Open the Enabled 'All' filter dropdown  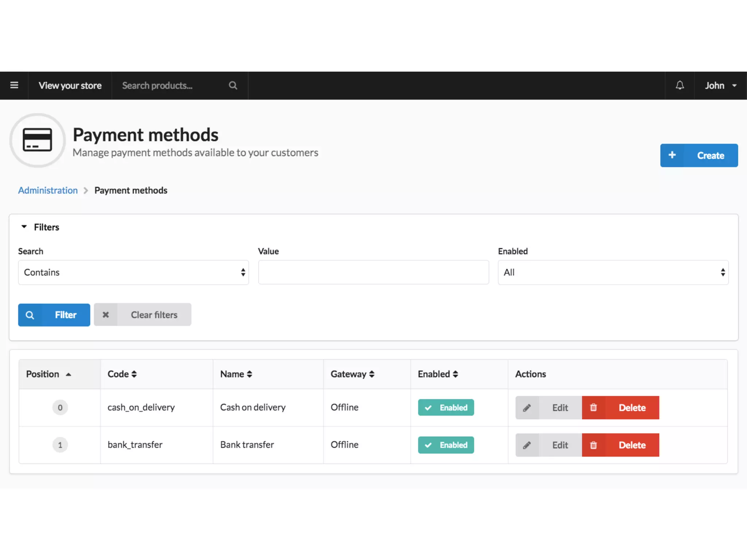coord(613,272)
